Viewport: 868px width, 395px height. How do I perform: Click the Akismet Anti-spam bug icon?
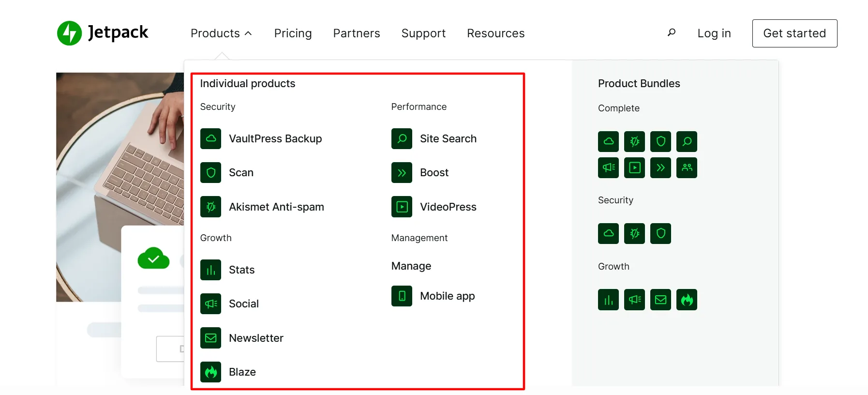[211, 207]
